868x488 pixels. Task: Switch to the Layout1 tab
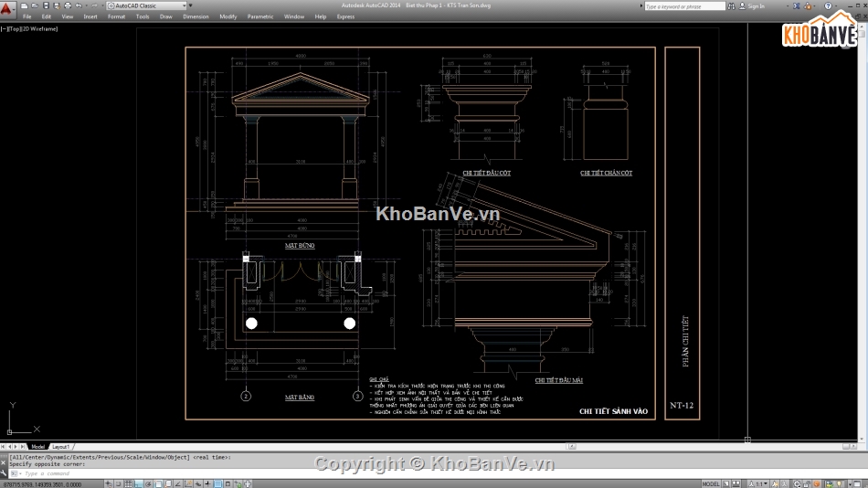[61, 447]
